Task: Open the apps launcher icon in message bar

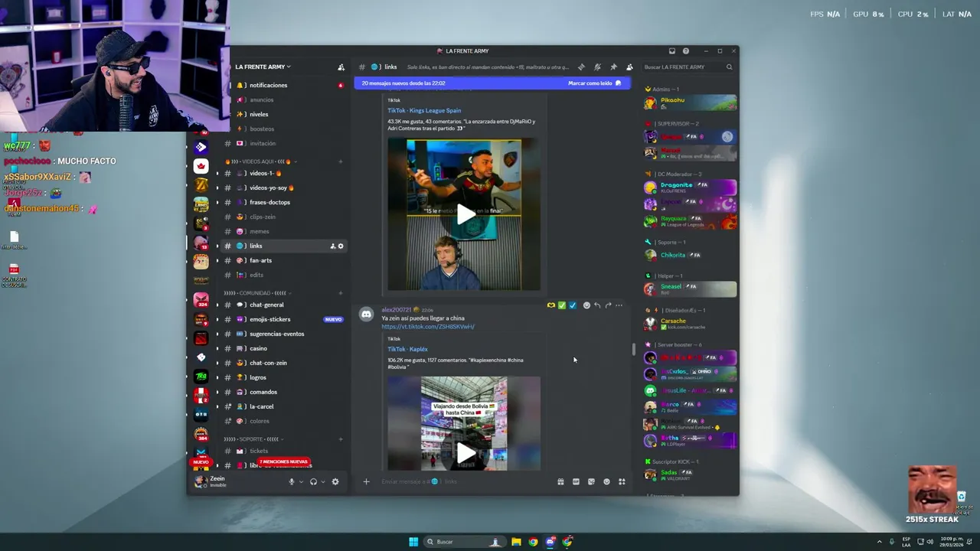Action: pos(622,481)
